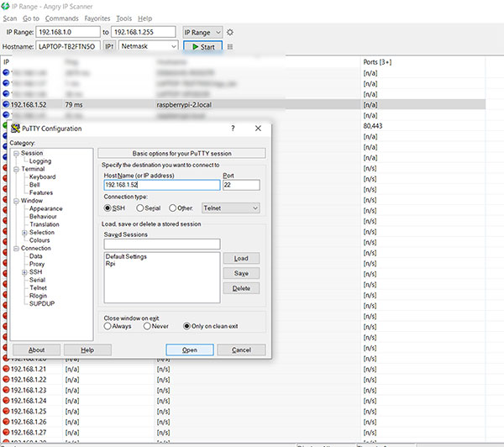Viewport: 504px width, 447px height.
Task: Select Keyboard in the category tree
Action: tap(43, 177)
